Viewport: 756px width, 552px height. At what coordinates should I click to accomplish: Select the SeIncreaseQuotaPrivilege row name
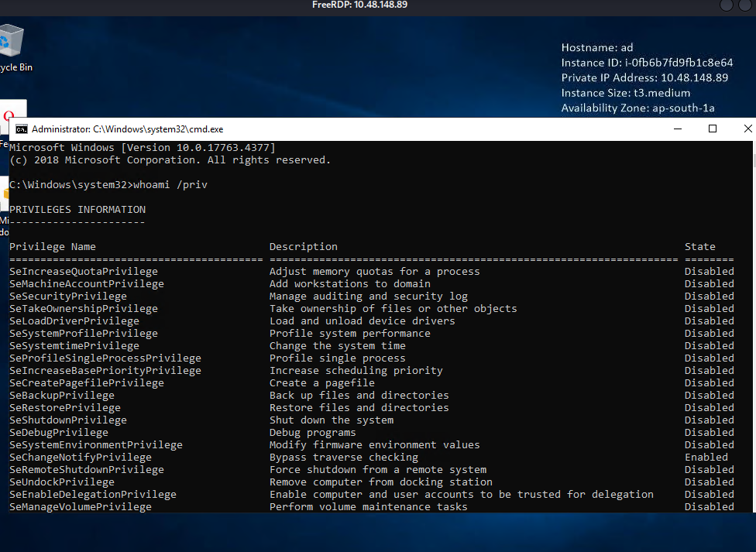[84, 272]
